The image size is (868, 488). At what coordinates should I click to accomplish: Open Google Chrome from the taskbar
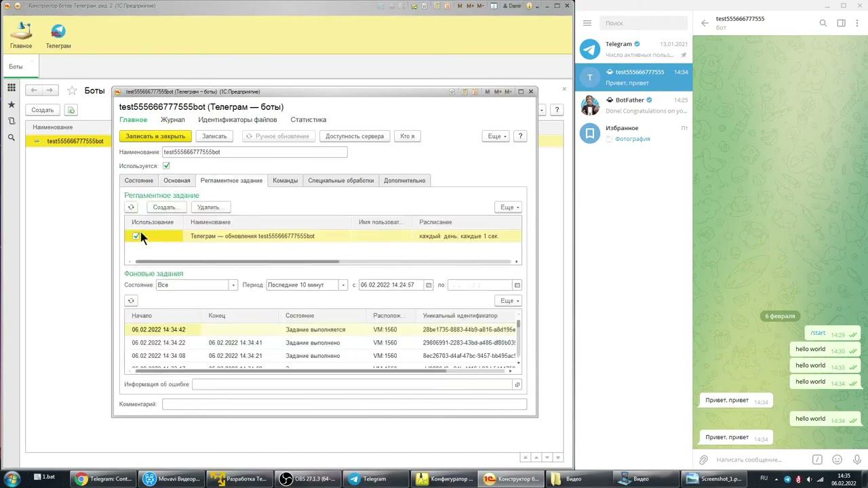104,479
